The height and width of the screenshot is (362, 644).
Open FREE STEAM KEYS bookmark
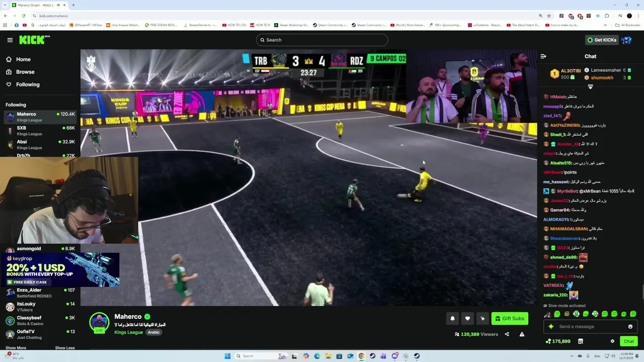click(x=161, y=25)
